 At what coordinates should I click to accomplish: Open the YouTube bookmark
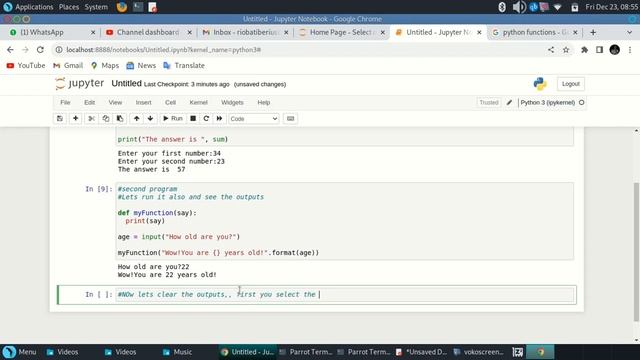tap(26, 65)
